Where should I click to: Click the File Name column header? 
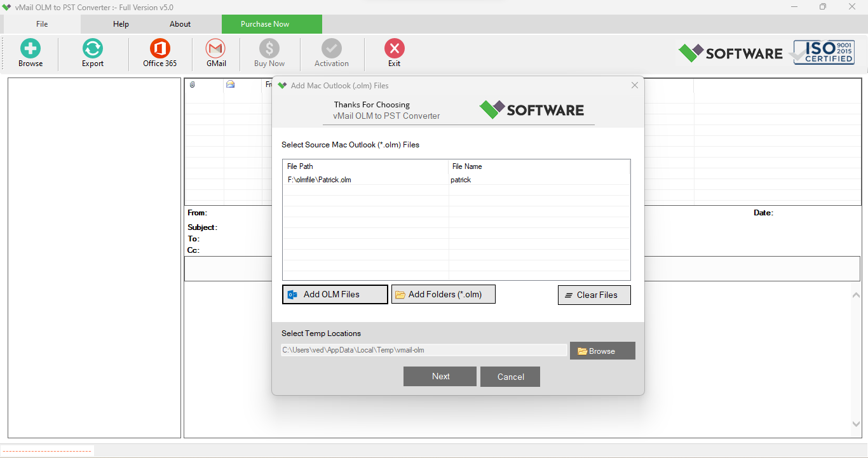[539, 166]
